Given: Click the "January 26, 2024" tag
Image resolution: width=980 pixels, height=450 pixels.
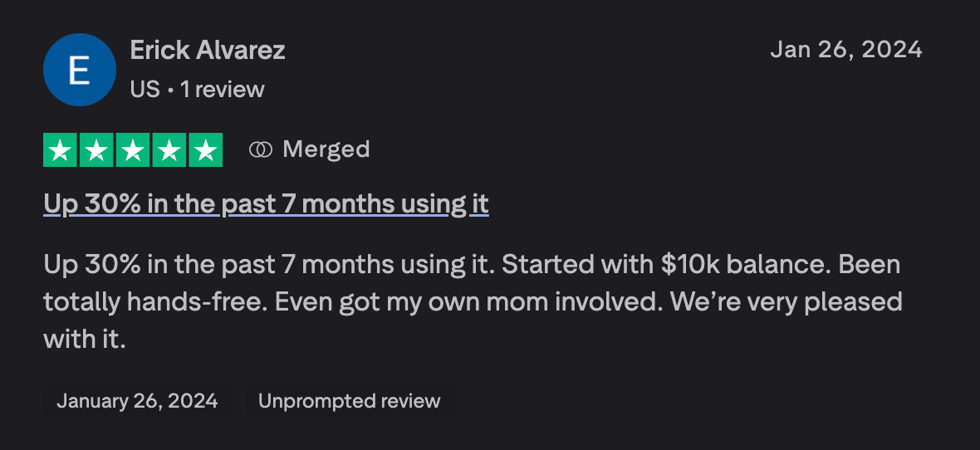Looking at the screenshot, I should (x=137, y=401).
